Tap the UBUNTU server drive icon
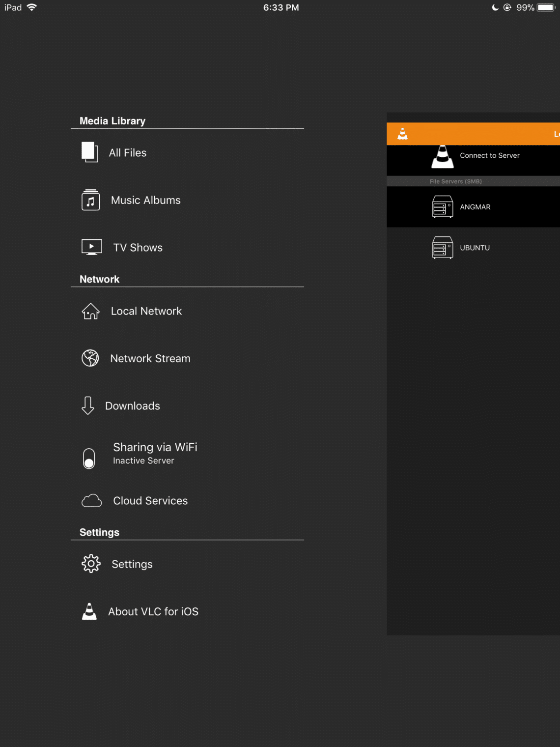The width and height of the screenshot is (560, 747). pyautogui.click(x=443, y=247)
